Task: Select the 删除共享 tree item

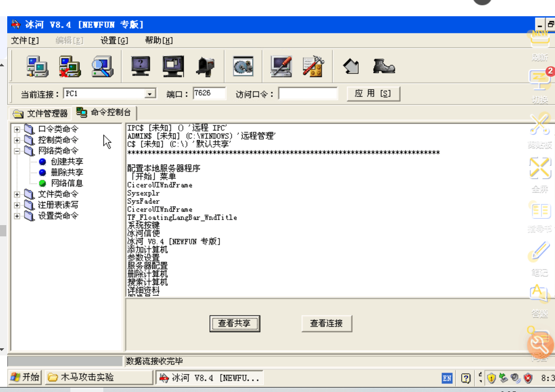Action: coord(67,172)
